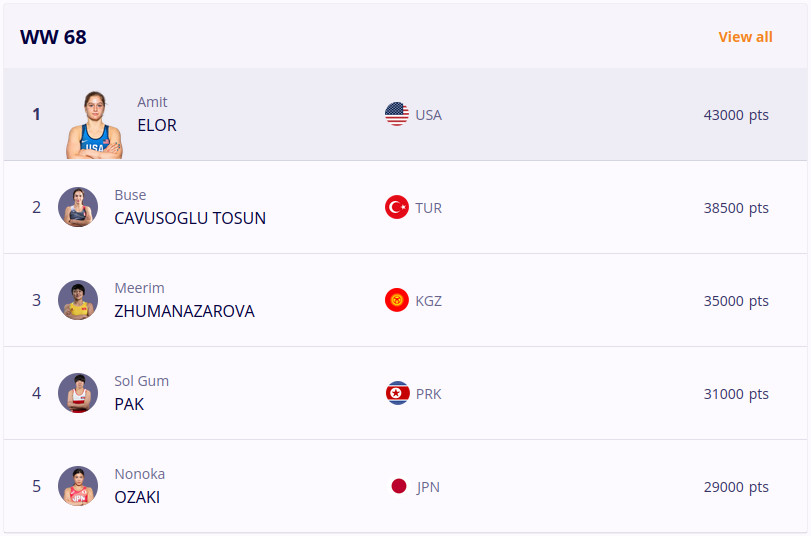
Task: Open Nonoka Ozaki's round avatar
Action: [x=78, y=486]
